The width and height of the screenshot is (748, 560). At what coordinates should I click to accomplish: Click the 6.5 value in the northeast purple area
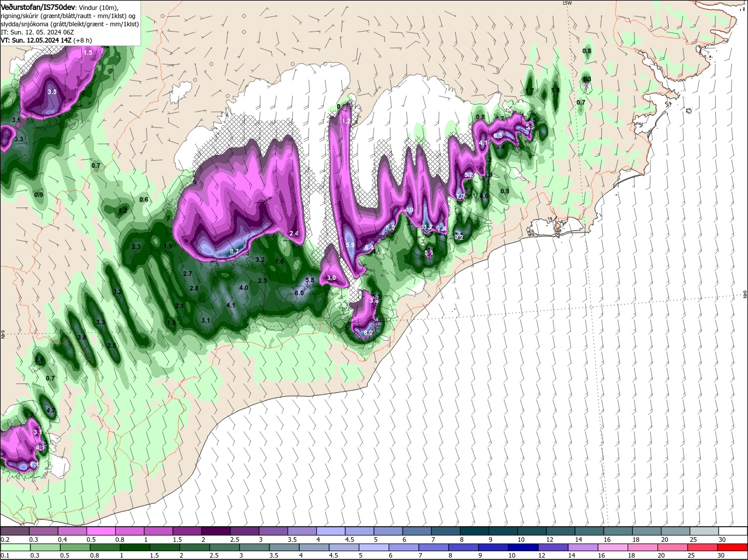point(498,136)
